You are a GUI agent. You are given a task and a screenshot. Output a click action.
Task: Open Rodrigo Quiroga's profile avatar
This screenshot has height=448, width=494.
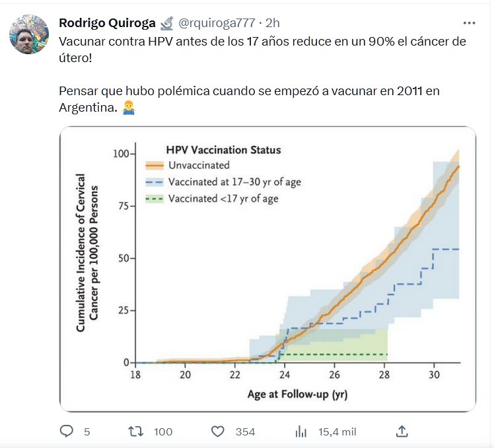[29, 34]
